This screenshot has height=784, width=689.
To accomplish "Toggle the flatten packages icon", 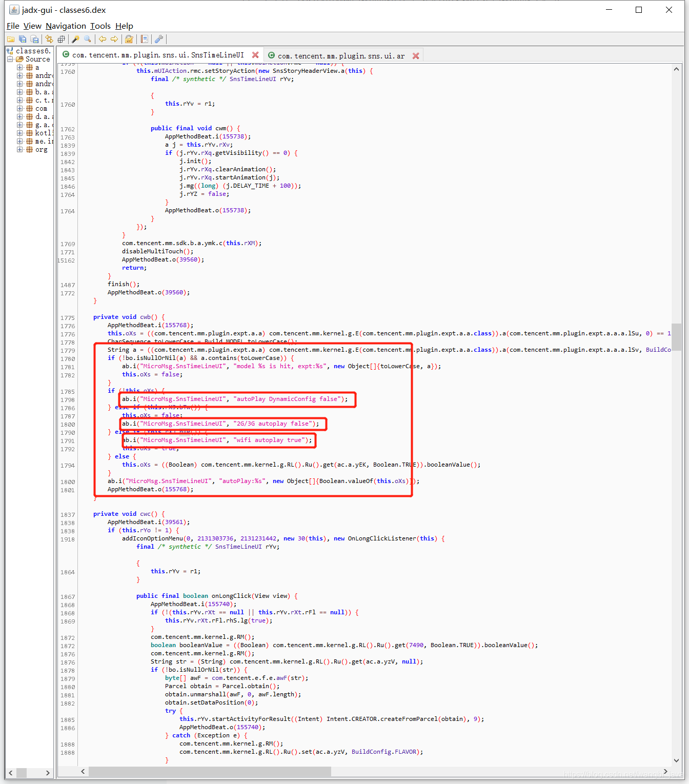I will coord(62,39).
